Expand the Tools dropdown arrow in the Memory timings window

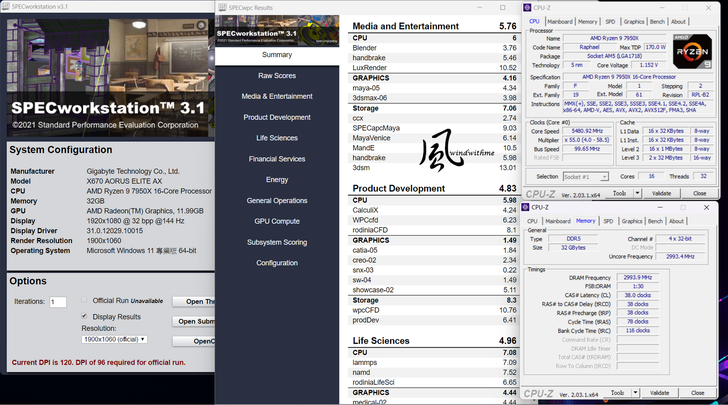pos(635,393)
